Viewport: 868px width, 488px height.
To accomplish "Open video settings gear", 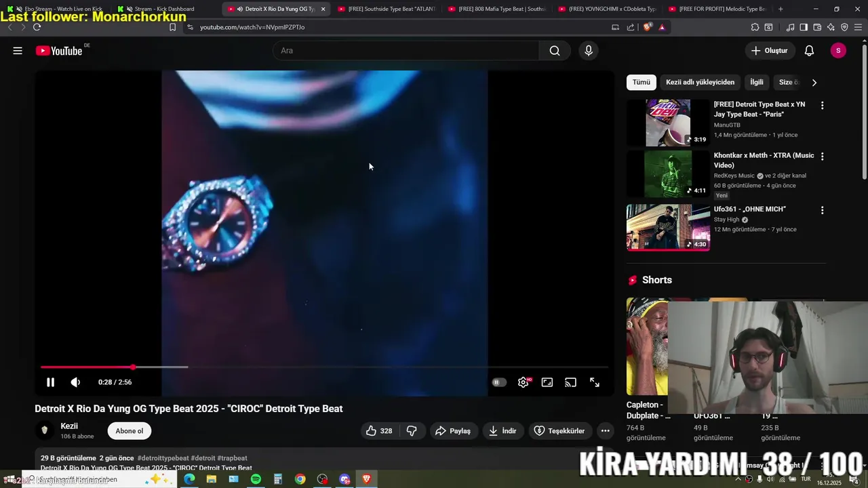I will (524, 382).
